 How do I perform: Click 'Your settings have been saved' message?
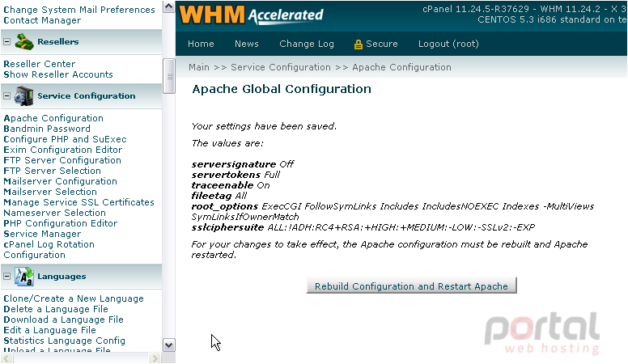click(x=264, y=126)
